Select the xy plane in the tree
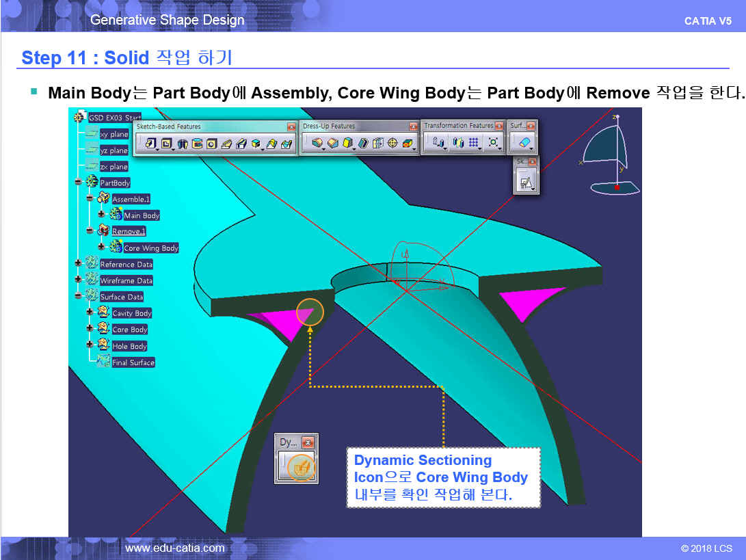Screen dimensions: 746x560 click(114, 135)
